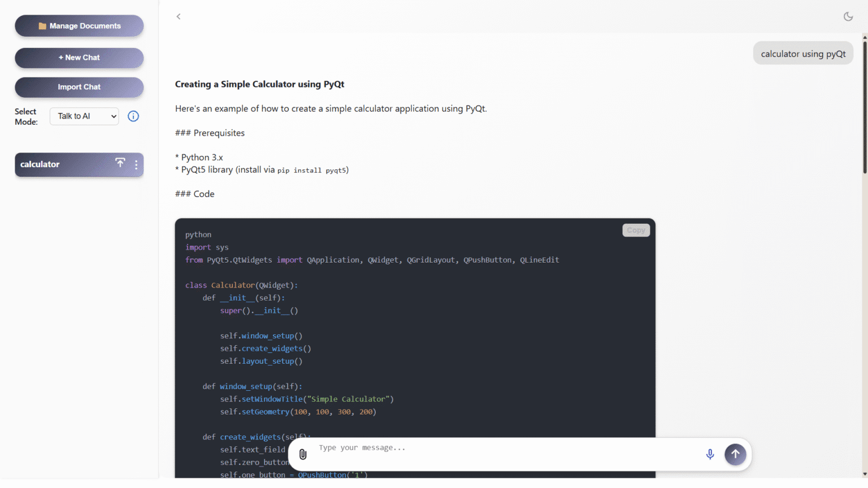
Task: Click the calculator using pyQt message bubble
Action: pos(803,53)
